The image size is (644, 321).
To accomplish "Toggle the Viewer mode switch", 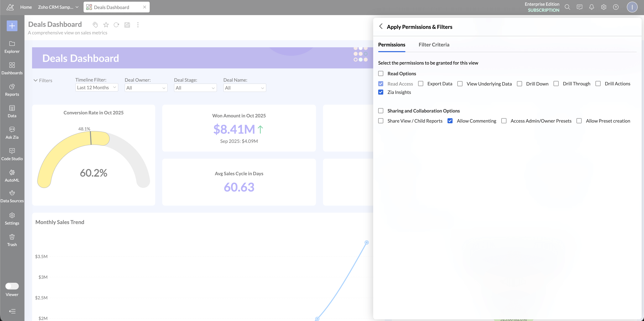I will click(12, 286).
